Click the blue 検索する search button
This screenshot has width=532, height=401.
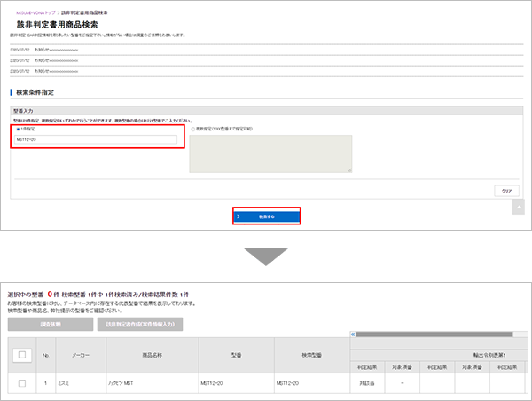(267, 216)
